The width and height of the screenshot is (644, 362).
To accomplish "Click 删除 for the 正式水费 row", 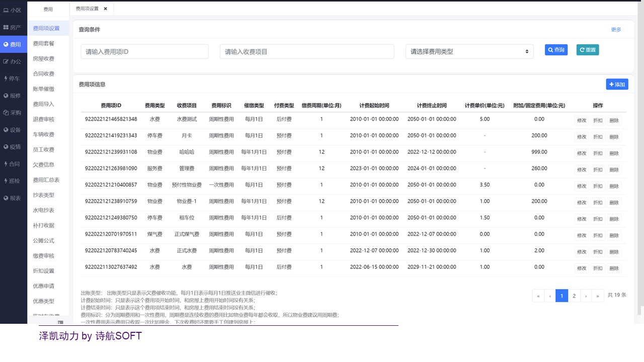I will [614, 252].
